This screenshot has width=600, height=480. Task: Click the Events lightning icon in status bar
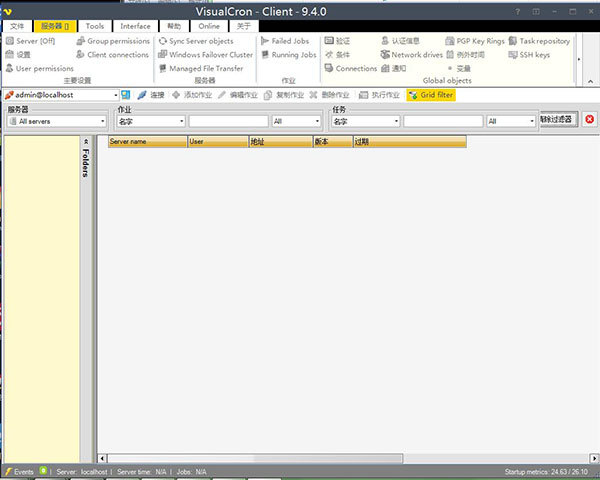8,472
